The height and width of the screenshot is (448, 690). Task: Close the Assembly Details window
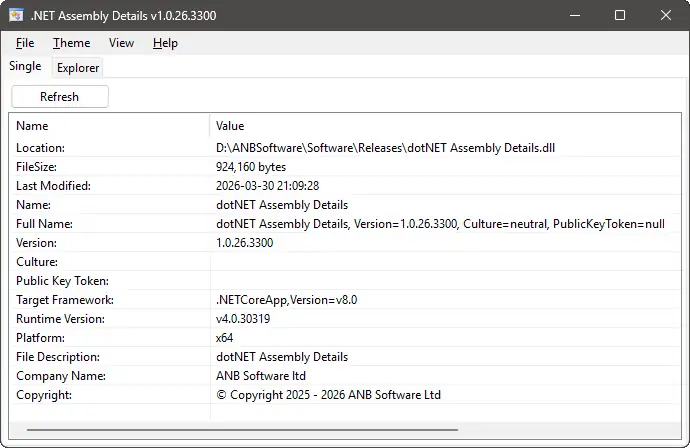666,15
